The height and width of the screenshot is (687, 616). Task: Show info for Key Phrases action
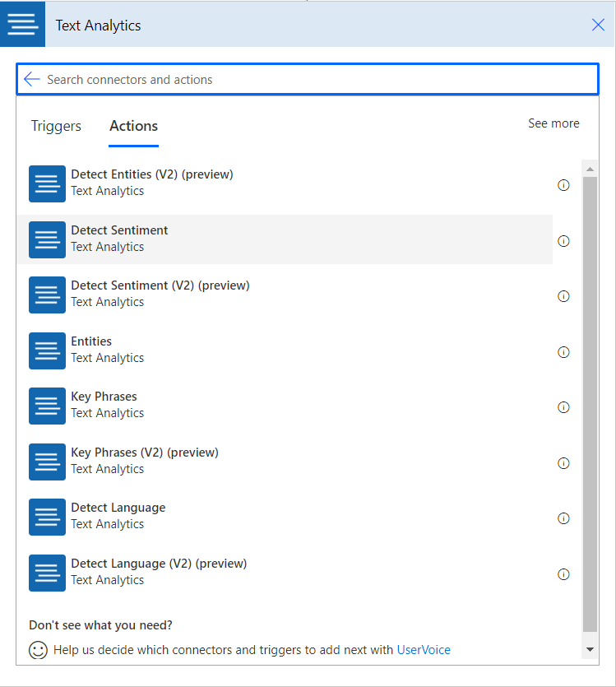(x=563, y=407)
